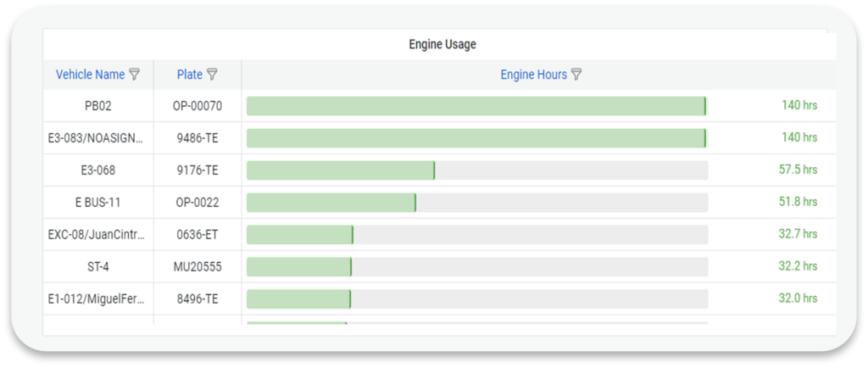
Task: Click the E BUS-11 vehicle name
Action: coord(98,203)
